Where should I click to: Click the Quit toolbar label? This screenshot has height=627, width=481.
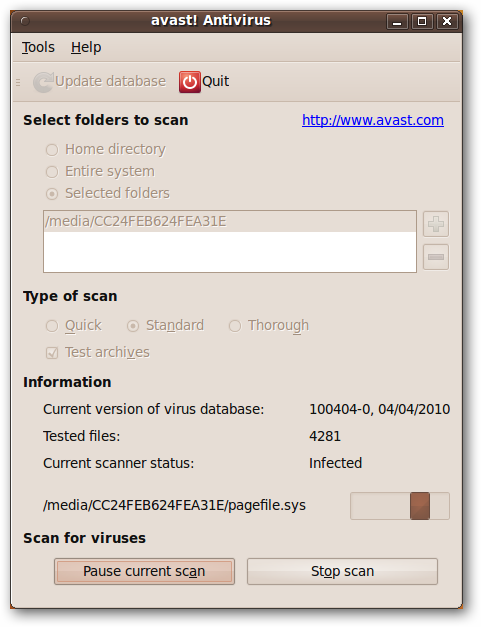[x=216, y=82]
